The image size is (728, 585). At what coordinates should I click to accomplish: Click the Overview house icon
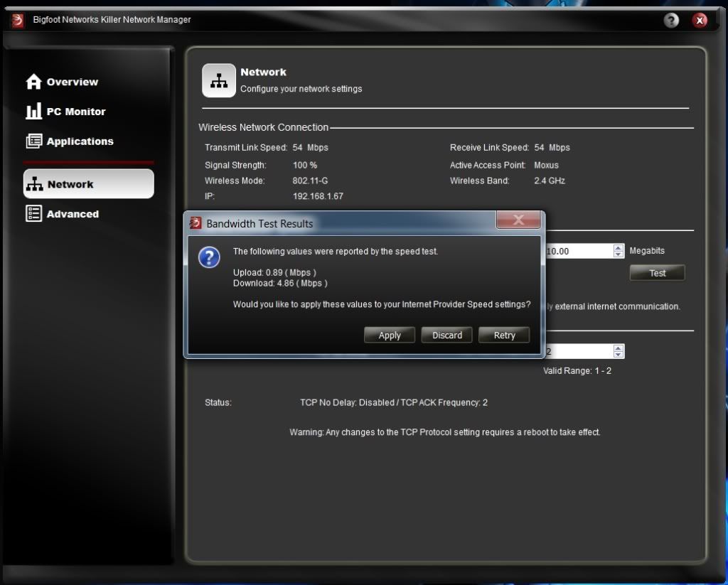34,82
